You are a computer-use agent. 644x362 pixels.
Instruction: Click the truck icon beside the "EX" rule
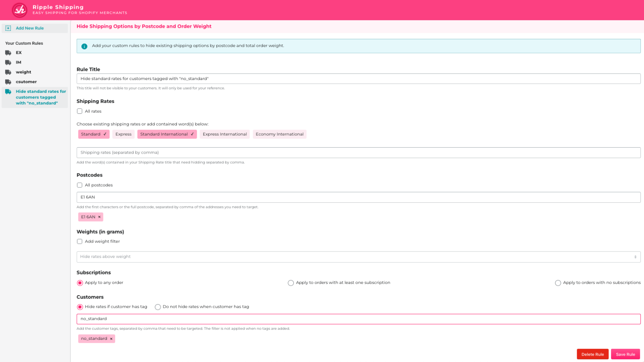[x=8, y=52]
